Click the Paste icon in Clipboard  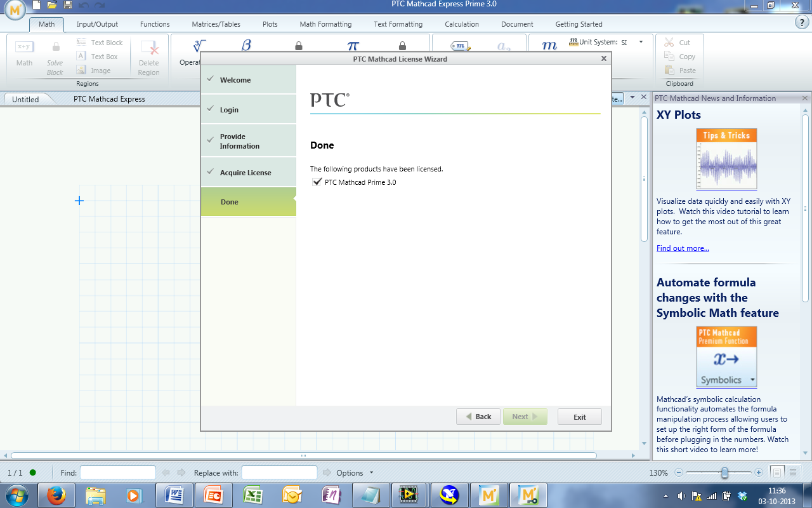click(669, 70)
